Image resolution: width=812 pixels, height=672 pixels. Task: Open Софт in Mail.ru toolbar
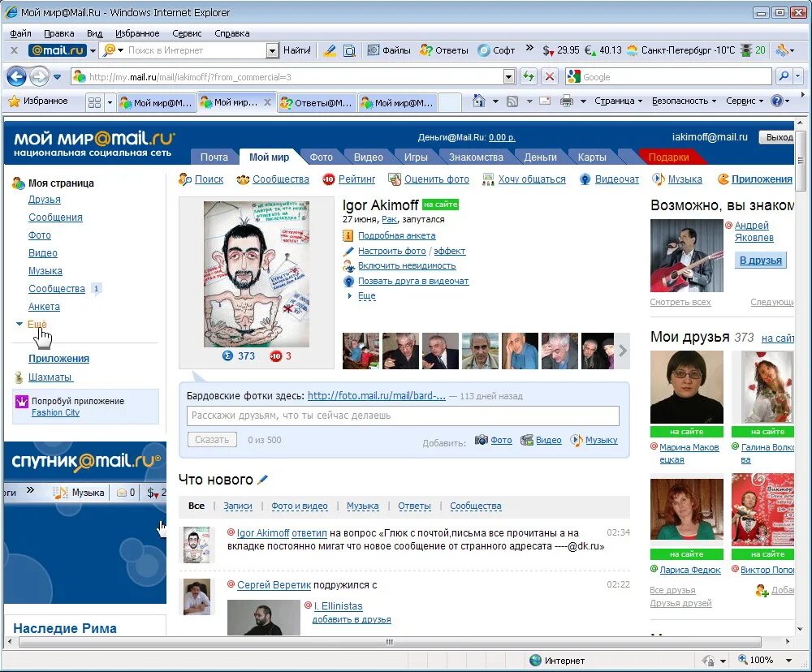tap(496, 50)
